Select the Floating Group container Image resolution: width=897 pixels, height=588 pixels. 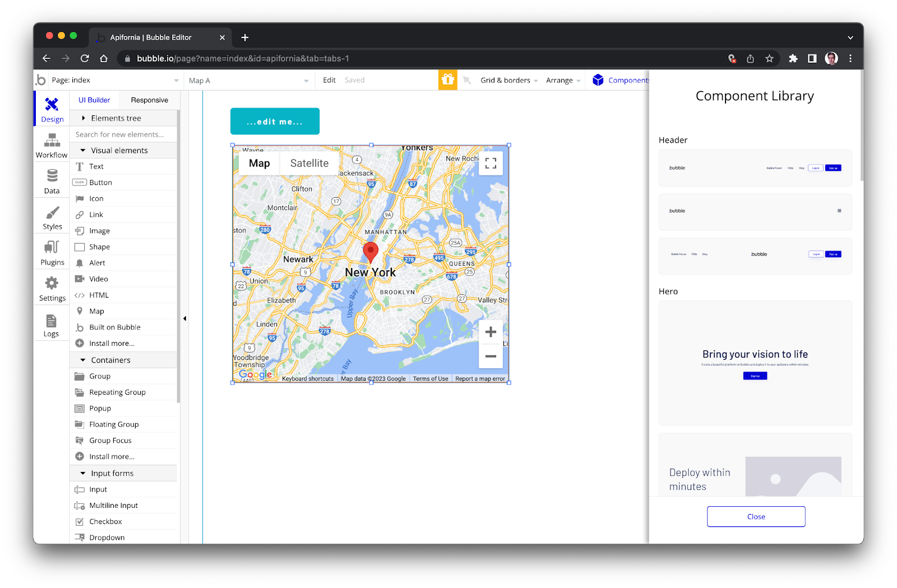pos(124,424)
